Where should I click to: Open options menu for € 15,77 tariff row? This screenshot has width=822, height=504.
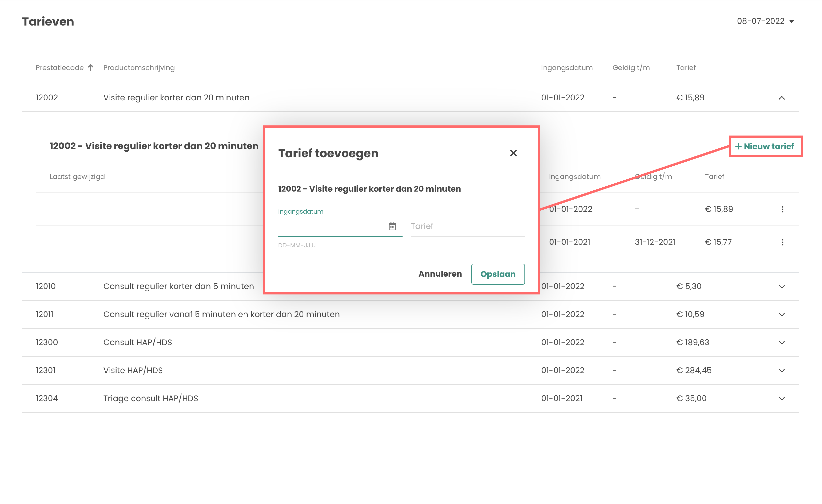click(x=782, y=242)
